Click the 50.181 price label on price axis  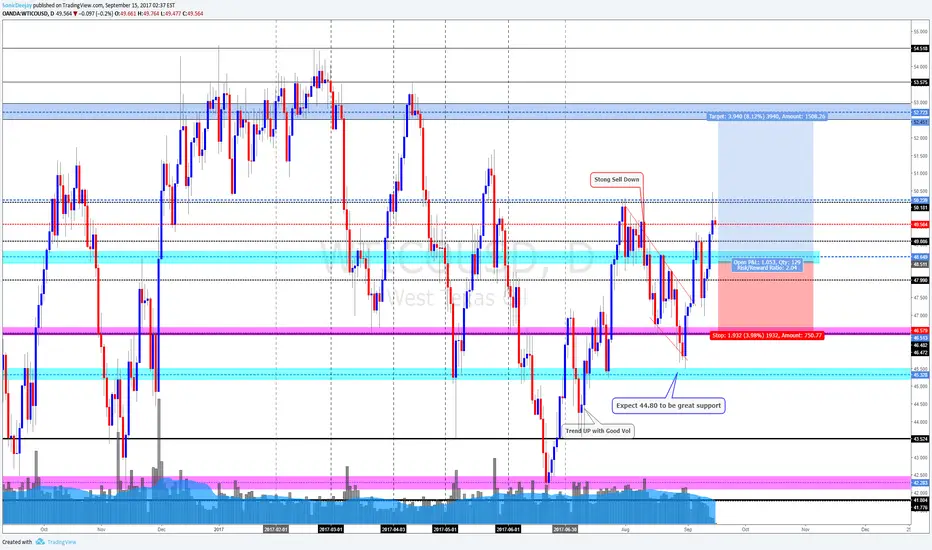coord(920,208)
